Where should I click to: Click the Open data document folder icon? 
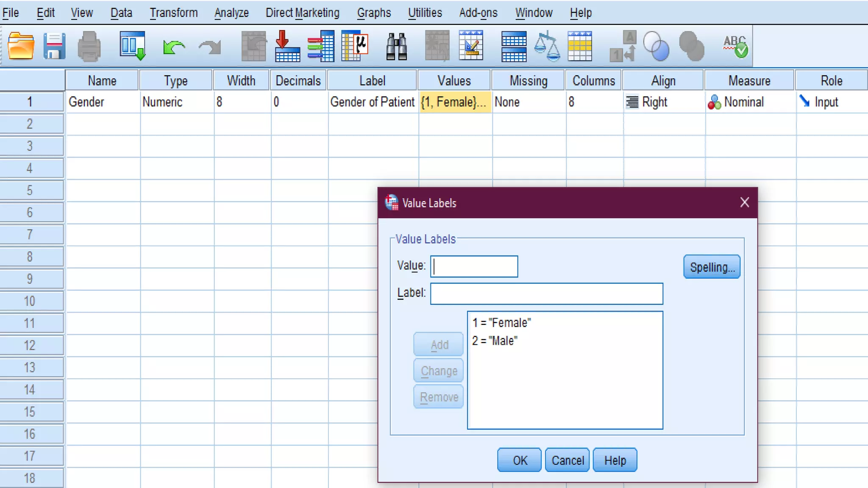(21, 46)
